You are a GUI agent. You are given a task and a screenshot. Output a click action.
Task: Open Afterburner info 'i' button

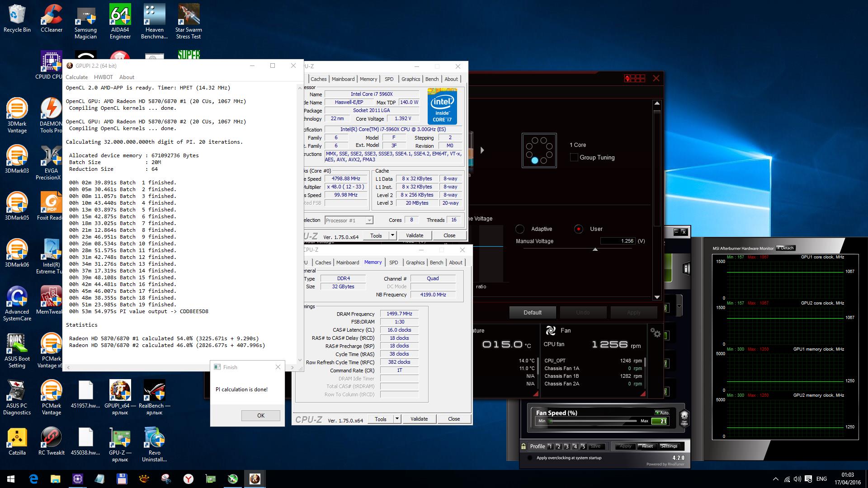686,269
